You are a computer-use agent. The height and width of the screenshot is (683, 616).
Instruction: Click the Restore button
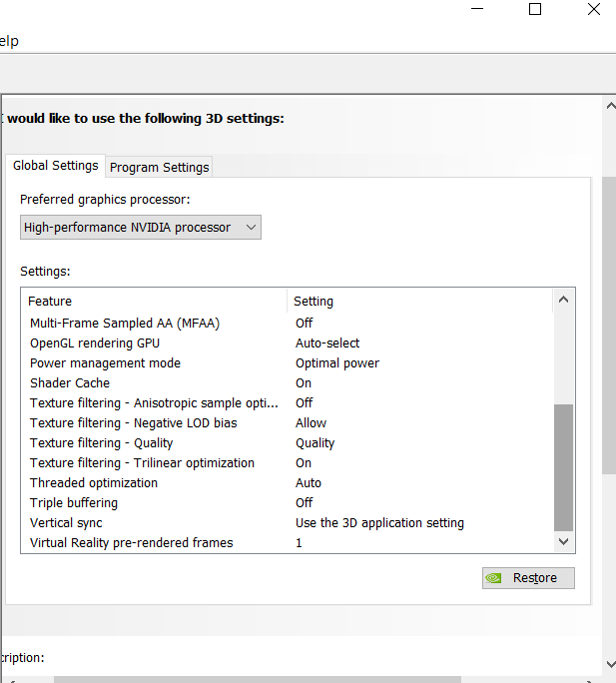528,578
